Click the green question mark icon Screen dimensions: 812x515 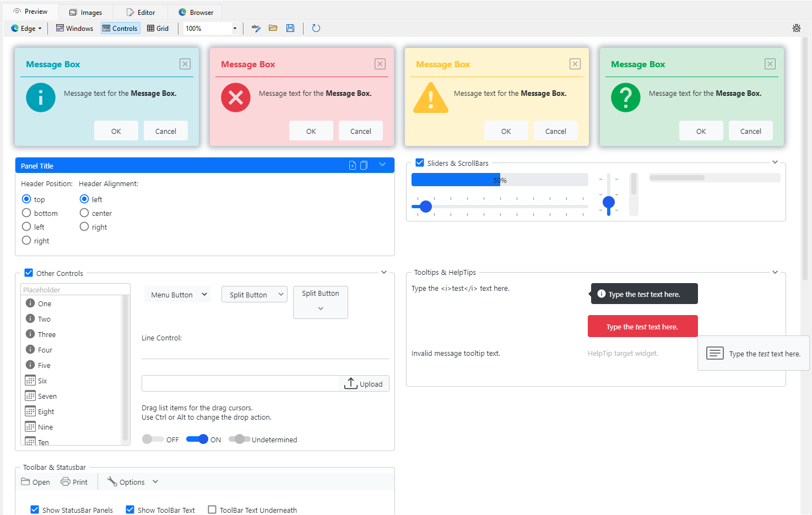tap(626, 97)
